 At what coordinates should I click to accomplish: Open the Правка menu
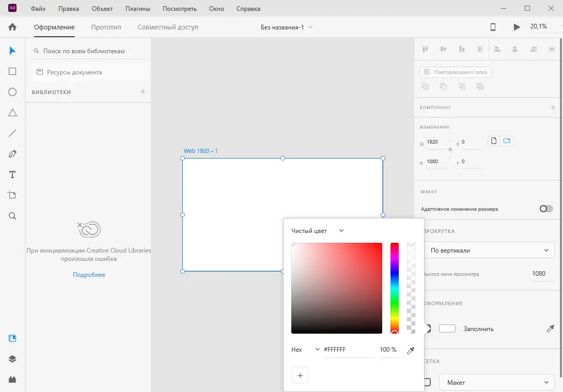(x=69, y=9)
